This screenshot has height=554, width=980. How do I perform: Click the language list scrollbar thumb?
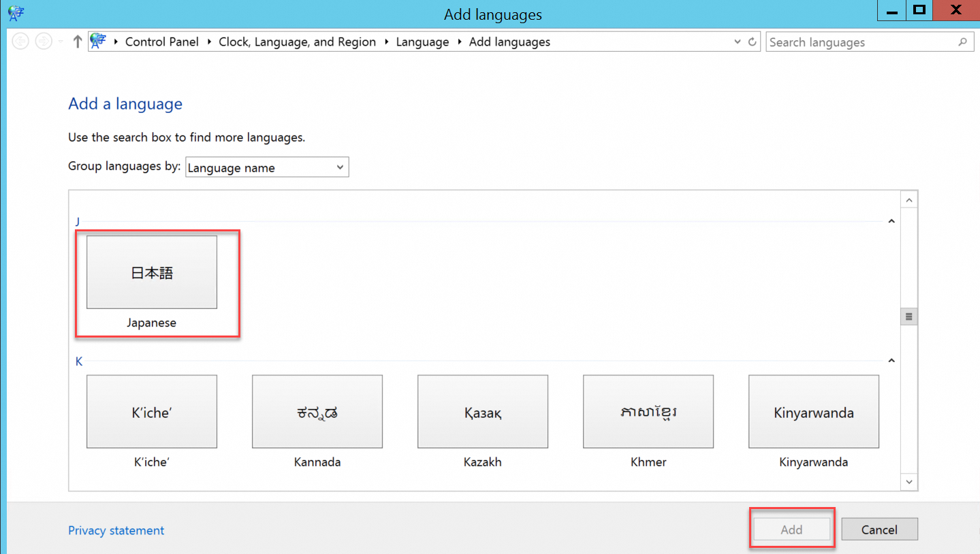pyautogui.click(x=909, y=316)
